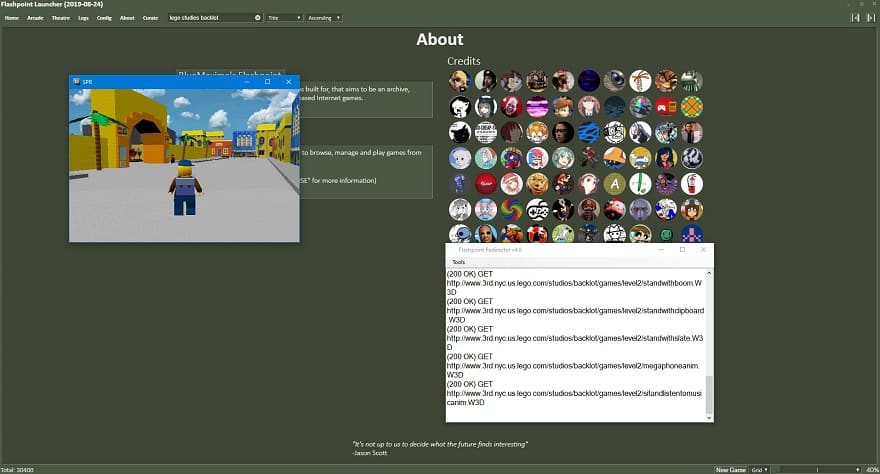Screen dimensions: 880x474
Task: Click the first credits avatar, top row
Action: (x=460, y=81)
